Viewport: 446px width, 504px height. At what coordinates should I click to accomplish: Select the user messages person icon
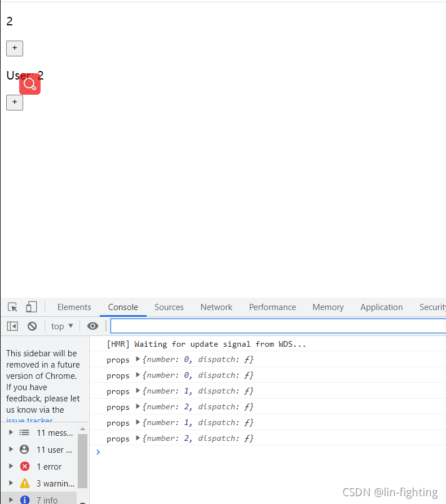pos(24,449)
